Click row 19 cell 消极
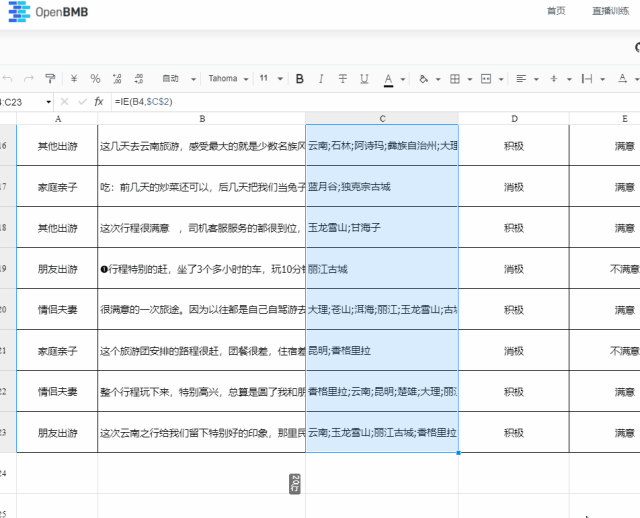This screenshot has height=518, width=640. 514,269
